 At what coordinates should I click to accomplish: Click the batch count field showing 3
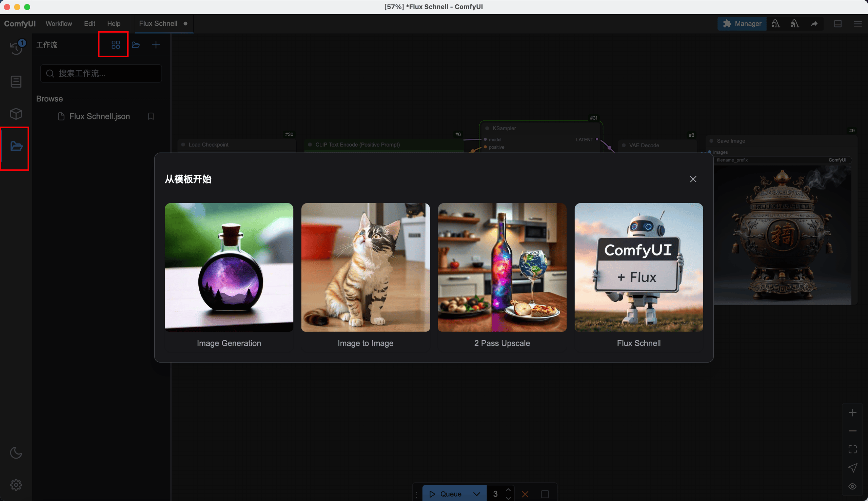[495, 494]
